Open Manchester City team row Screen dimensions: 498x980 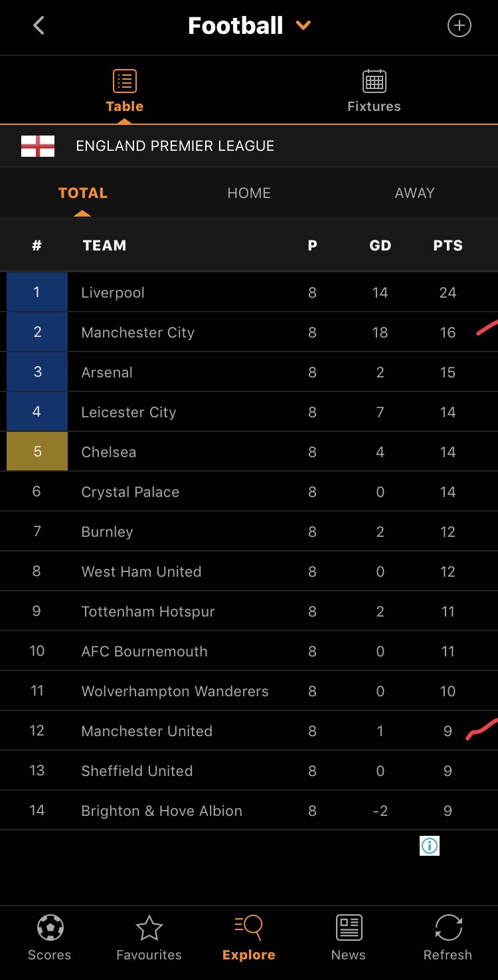(138, 332)
